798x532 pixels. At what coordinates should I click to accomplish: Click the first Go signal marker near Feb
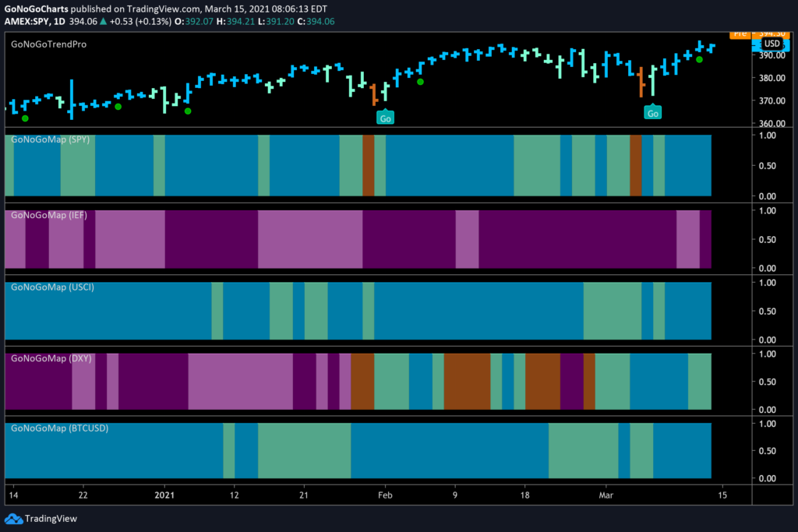385,118
